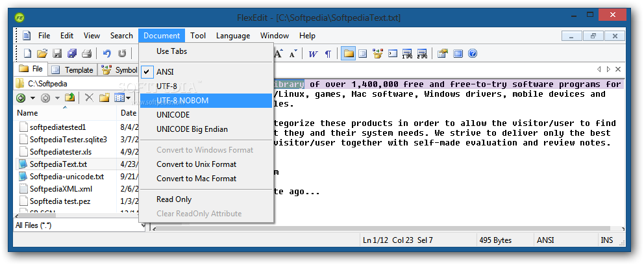644x265 pixels.
Task: Click the search results 1 icon
Action: click(407, 53)
